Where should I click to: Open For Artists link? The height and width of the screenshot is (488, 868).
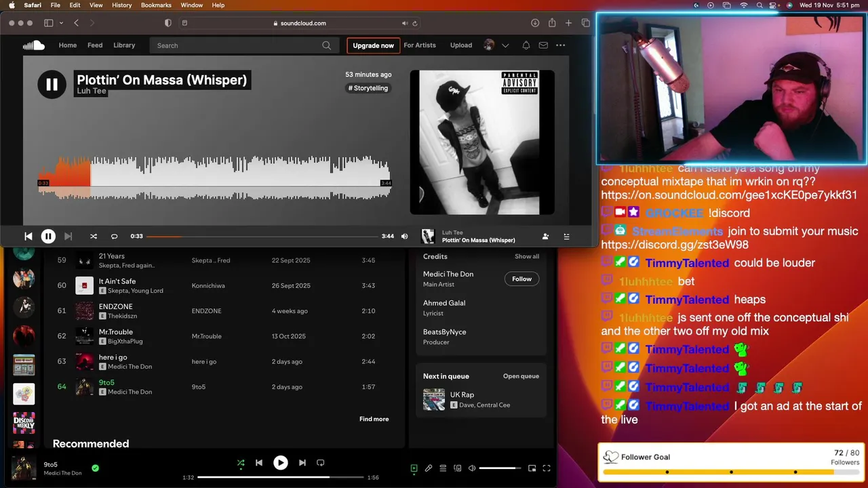tap(420, 45)
